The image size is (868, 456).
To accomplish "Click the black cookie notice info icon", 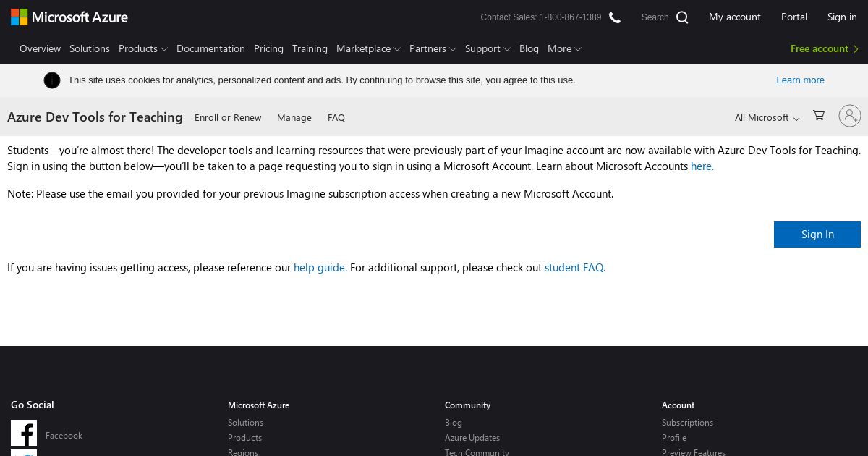I will (x=52, y=80).
